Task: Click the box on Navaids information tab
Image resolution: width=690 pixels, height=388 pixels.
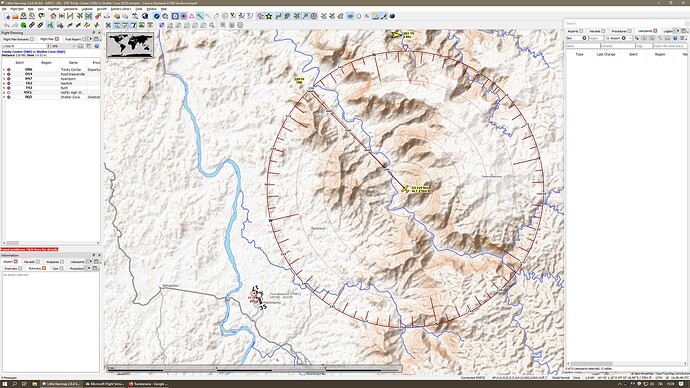Action: [38, 262]
